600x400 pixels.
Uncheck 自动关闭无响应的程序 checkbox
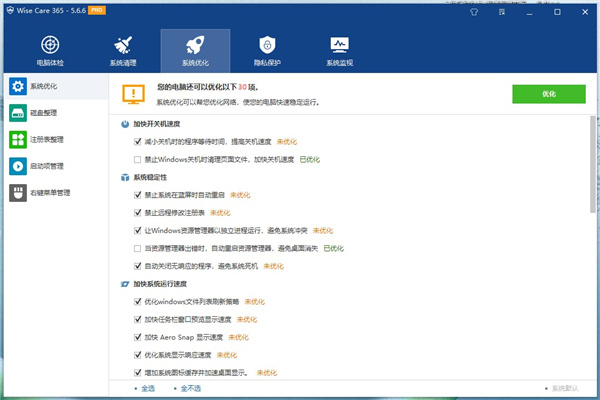coord(138,266)
